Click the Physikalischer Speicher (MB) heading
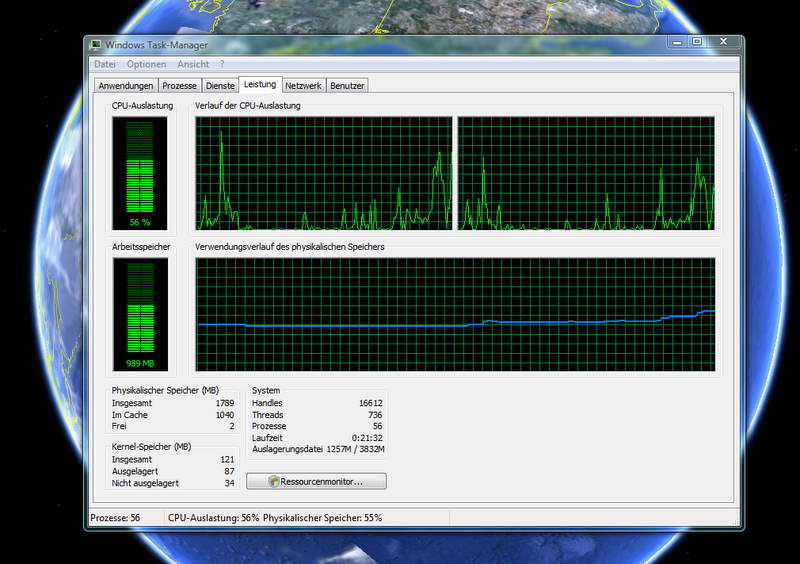 coord(165,390)
